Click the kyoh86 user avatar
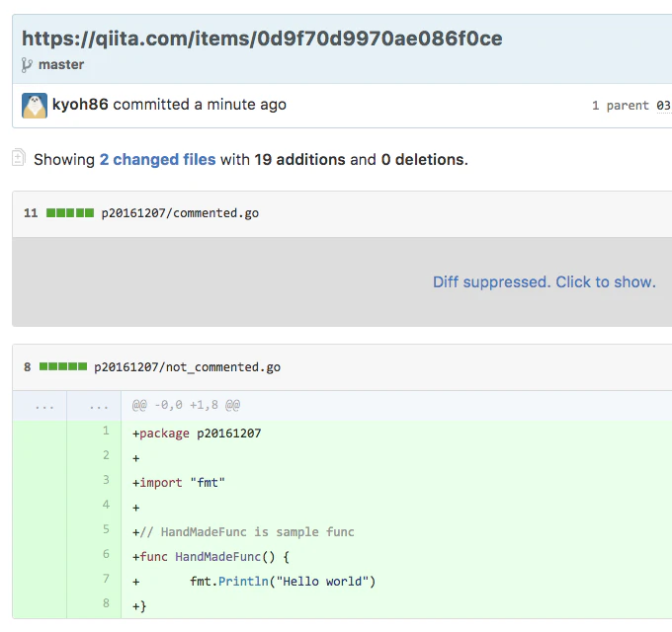Viewport: 672px width, 632px height. click(35, 106)
